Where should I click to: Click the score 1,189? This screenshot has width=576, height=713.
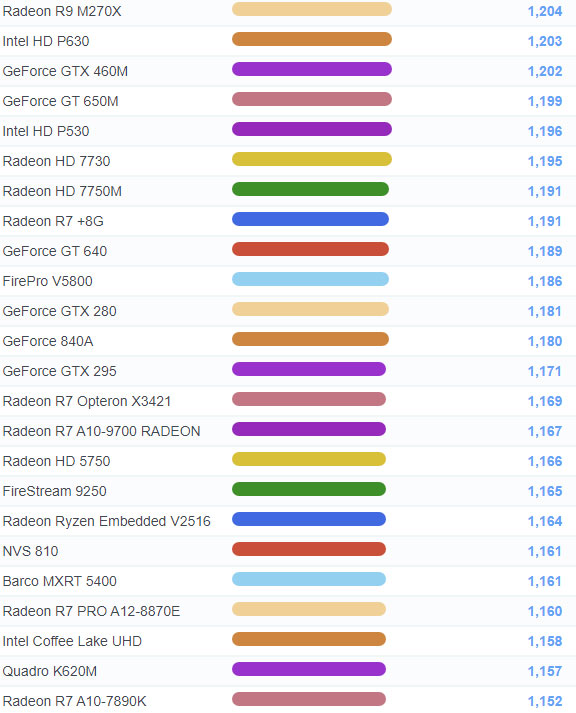pos(545,251)
